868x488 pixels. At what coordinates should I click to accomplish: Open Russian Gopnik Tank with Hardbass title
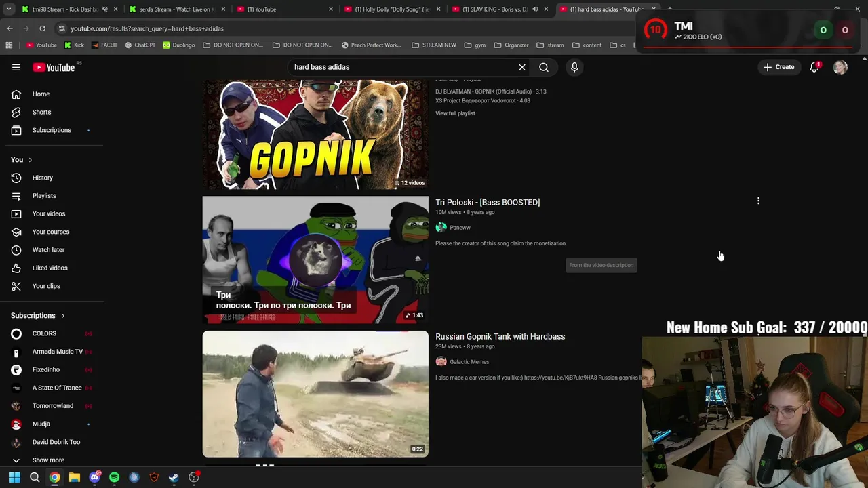point(500,336)
